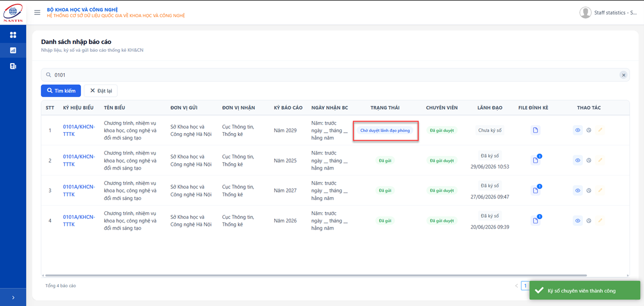View the Năm 2026 report via eye icon

pos(578,220)
